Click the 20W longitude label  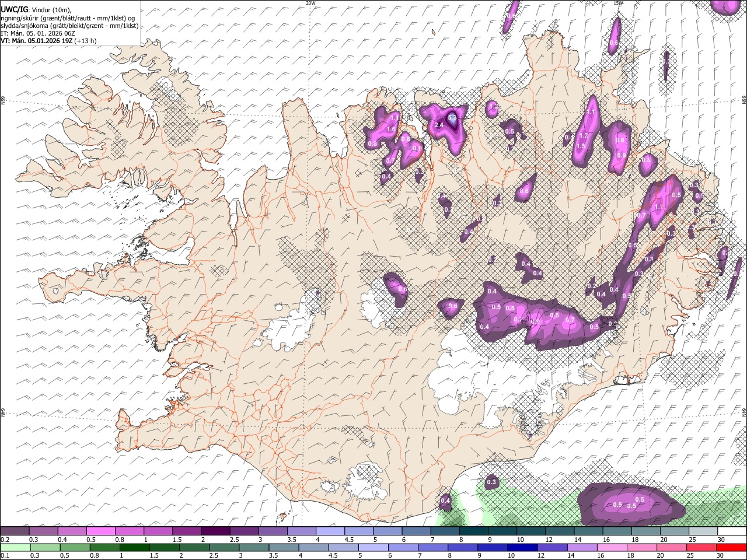[310, 3]
